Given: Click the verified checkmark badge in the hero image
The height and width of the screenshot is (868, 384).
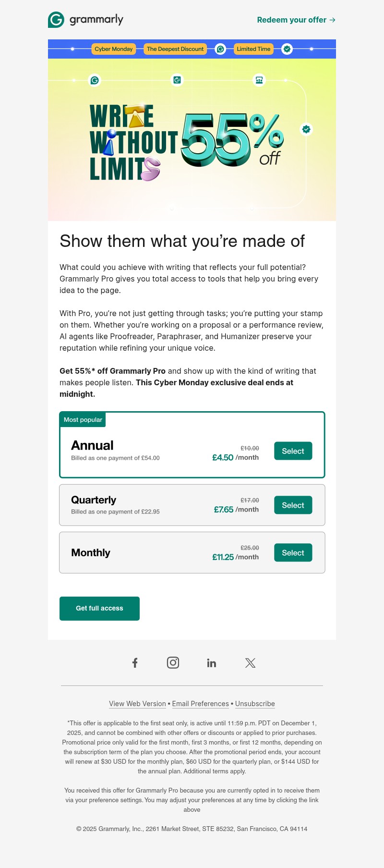Looking at the screenshot, I should click(x=306, y=129).
